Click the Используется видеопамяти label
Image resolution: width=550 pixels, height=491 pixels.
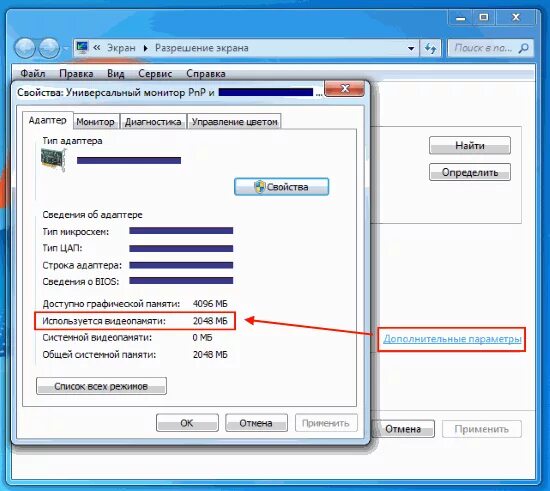[104, 321]
